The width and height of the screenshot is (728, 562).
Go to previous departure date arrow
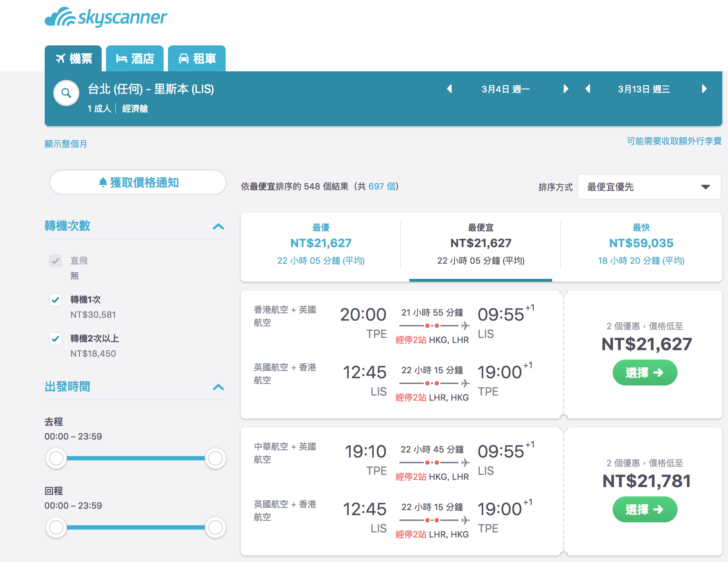click(449, 89)
